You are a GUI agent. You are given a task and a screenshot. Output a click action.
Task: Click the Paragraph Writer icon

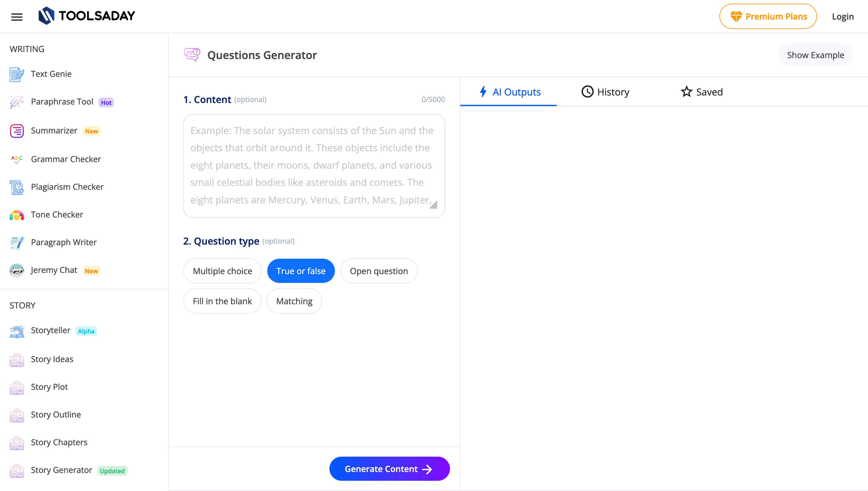point(17,242)
